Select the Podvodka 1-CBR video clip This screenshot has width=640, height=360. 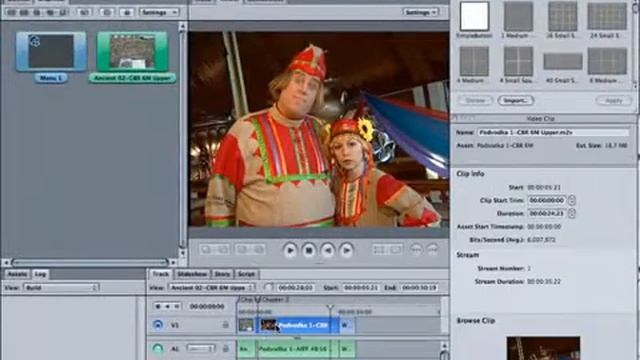[298, 325]
